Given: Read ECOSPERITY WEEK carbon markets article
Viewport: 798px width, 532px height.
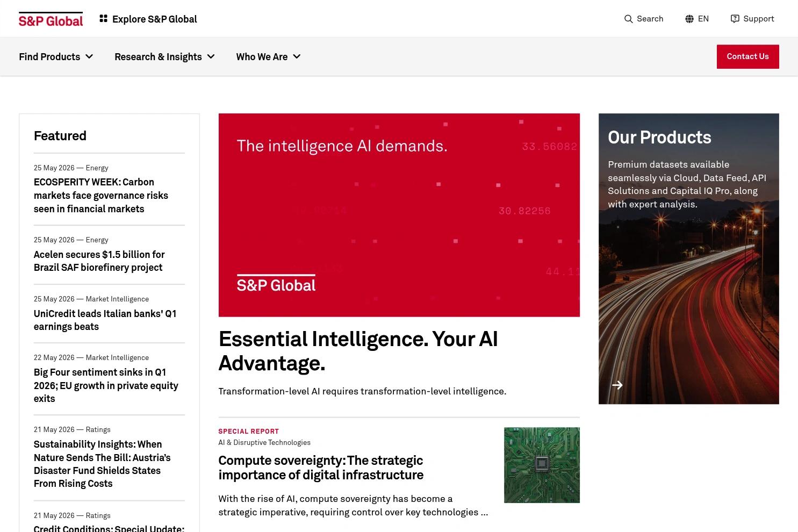Looking at the screenshot, I should tap(101, 196).
